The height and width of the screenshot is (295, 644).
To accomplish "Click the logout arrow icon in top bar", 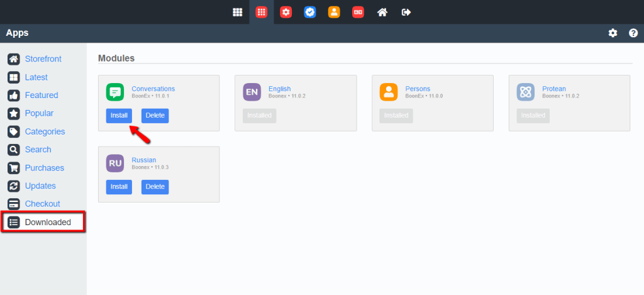I will coord(406,12).
